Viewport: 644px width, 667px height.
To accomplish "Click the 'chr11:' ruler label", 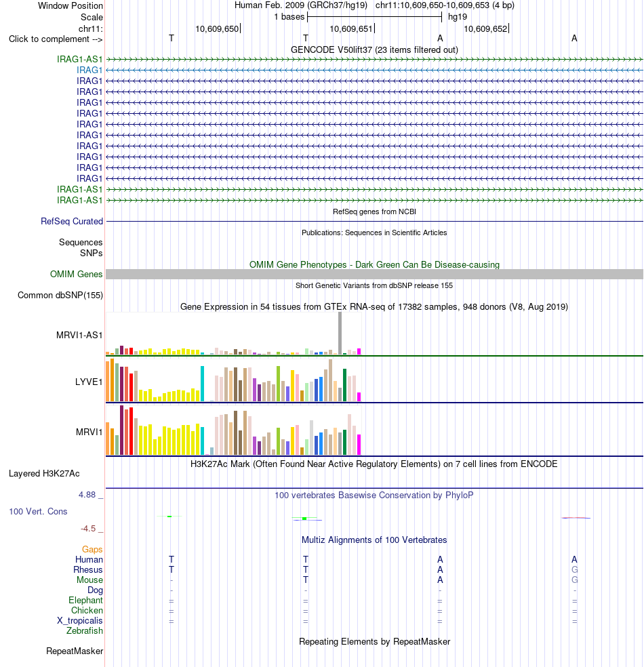I will (x=91, y=29).
